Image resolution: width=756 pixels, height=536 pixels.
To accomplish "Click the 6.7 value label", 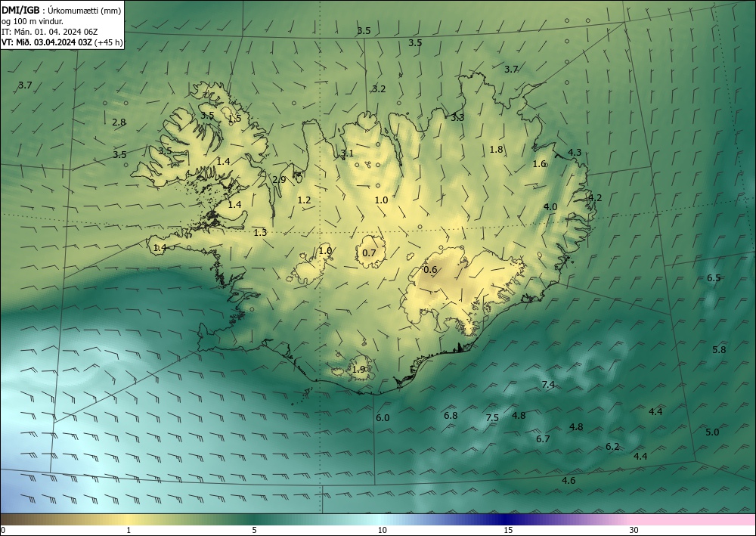I will point(543,439).
